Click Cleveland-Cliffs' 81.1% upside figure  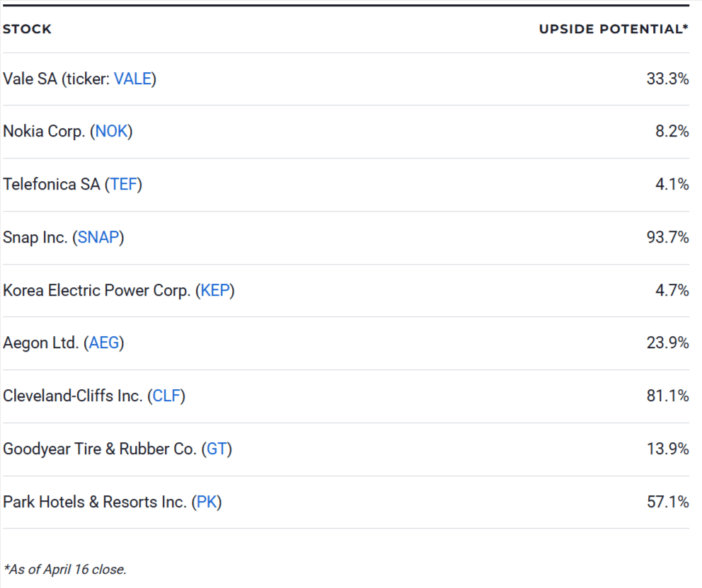pyautogui.click(x=667, y=396)
